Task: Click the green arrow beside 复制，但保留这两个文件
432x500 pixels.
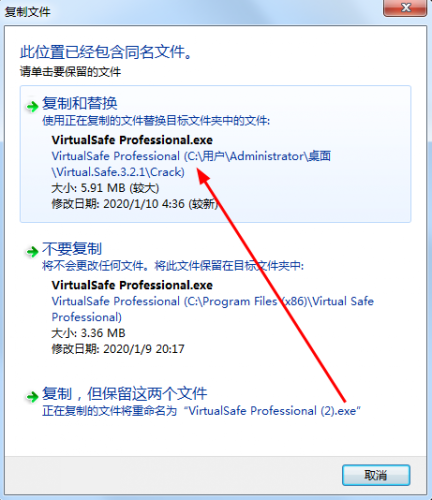Action: [32, 397]
